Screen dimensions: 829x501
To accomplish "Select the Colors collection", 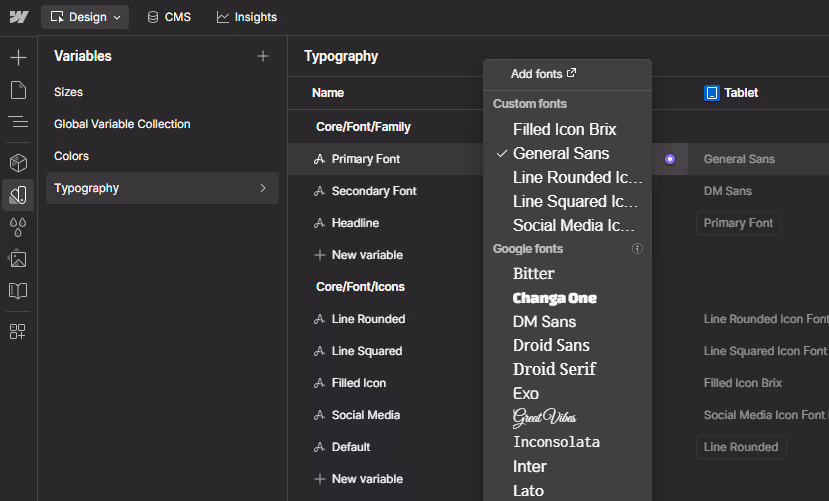I will click(x=71, y=156).
